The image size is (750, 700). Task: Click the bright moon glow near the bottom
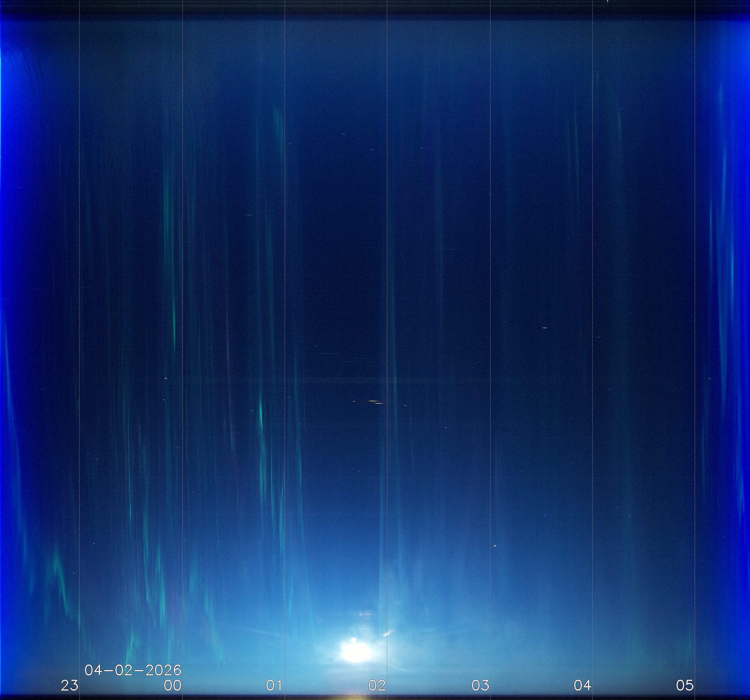(x=355, y=652)
